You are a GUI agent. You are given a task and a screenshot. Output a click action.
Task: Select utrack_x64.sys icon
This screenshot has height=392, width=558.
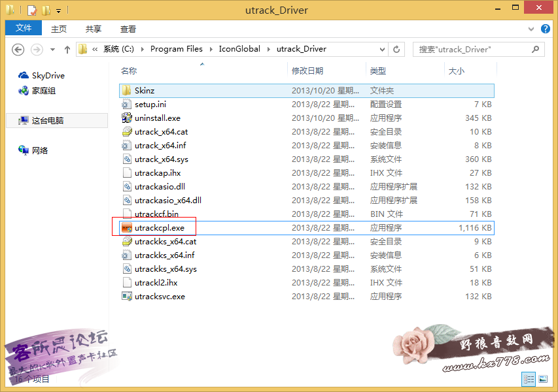127,159
